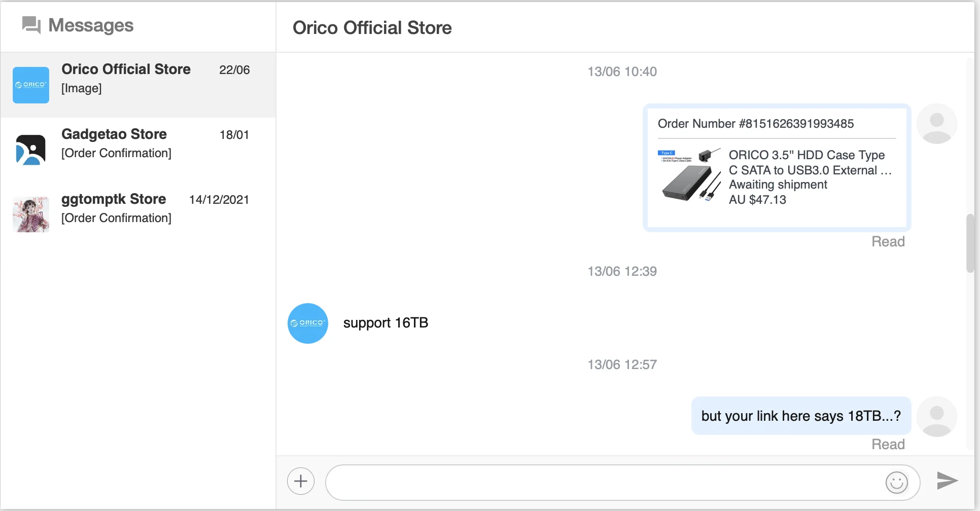980x511 pixels.
Task: Click "[Order Confirmation]" preview under Gadgetao Store
Action: click(x=117, y=153)
